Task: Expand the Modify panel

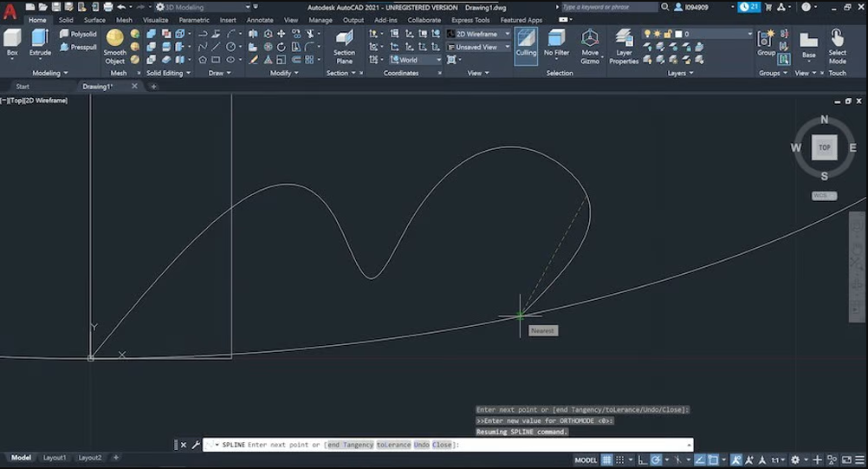Action: pos(284,73)
